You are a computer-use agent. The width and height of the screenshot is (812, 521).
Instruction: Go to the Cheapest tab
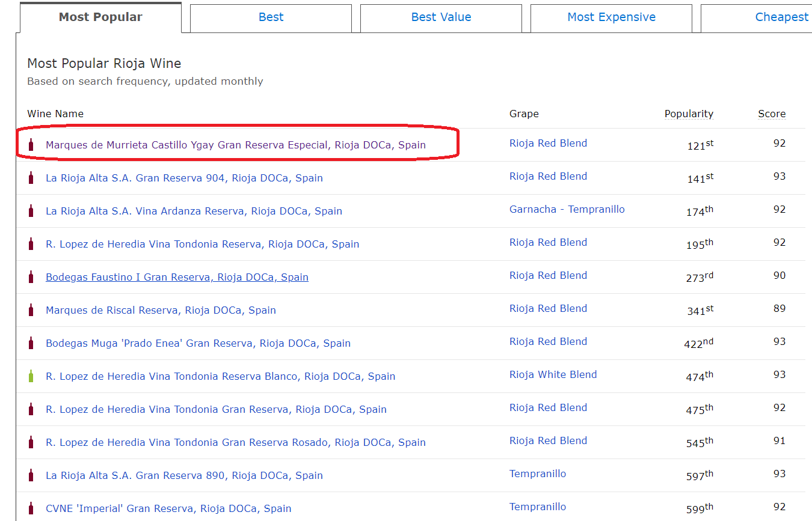[781, 17]
